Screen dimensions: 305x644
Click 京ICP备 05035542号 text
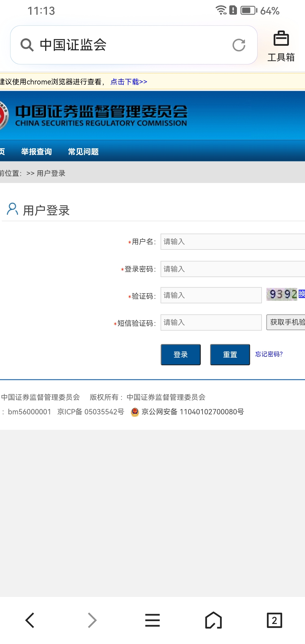click(91, 412)
